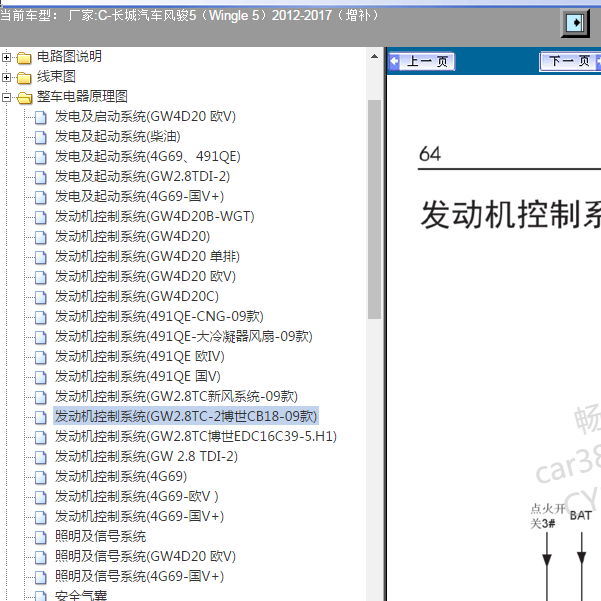
Task: Click the panel collapse arrow icon at top right
Action: click(x=575, y=23)
